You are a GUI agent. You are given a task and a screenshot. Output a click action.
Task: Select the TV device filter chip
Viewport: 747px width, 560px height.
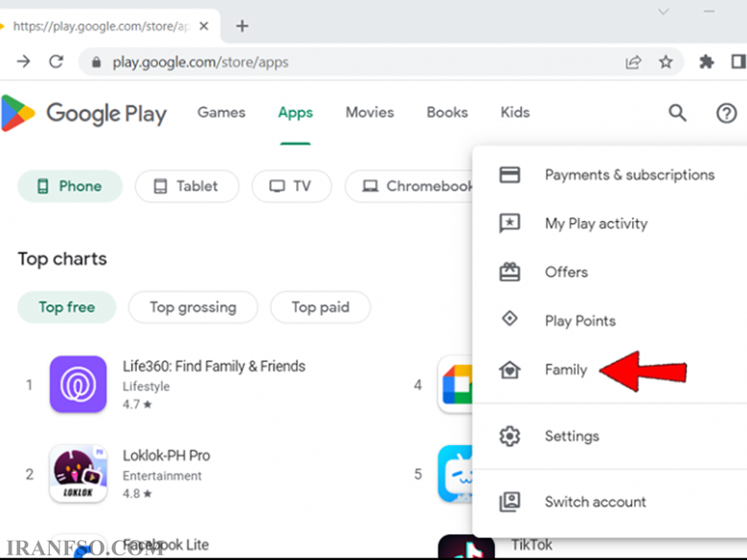point(291,187)
